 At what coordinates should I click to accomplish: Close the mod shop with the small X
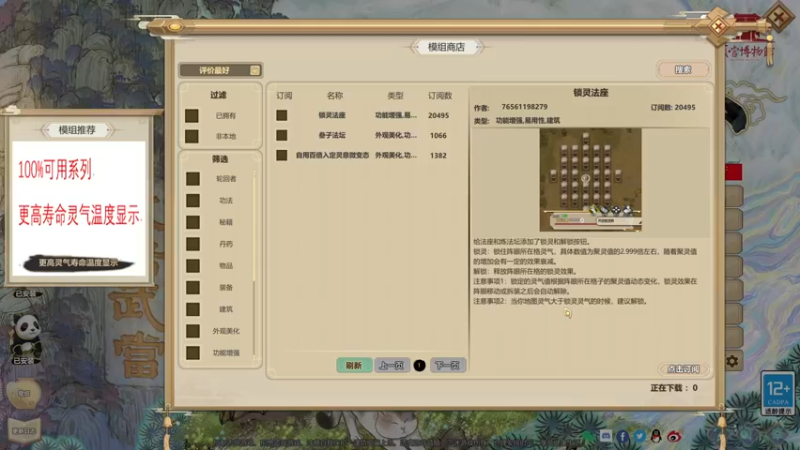[x=718, y=26]
